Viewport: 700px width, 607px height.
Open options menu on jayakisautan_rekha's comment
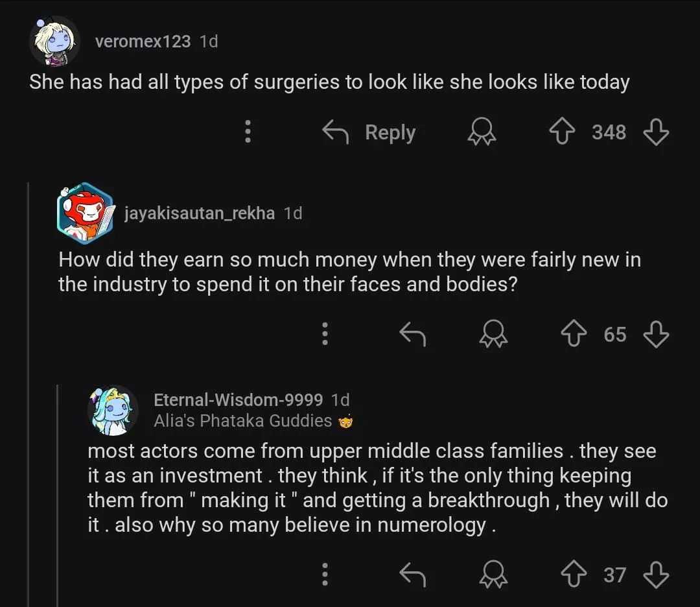pos(325,333)
